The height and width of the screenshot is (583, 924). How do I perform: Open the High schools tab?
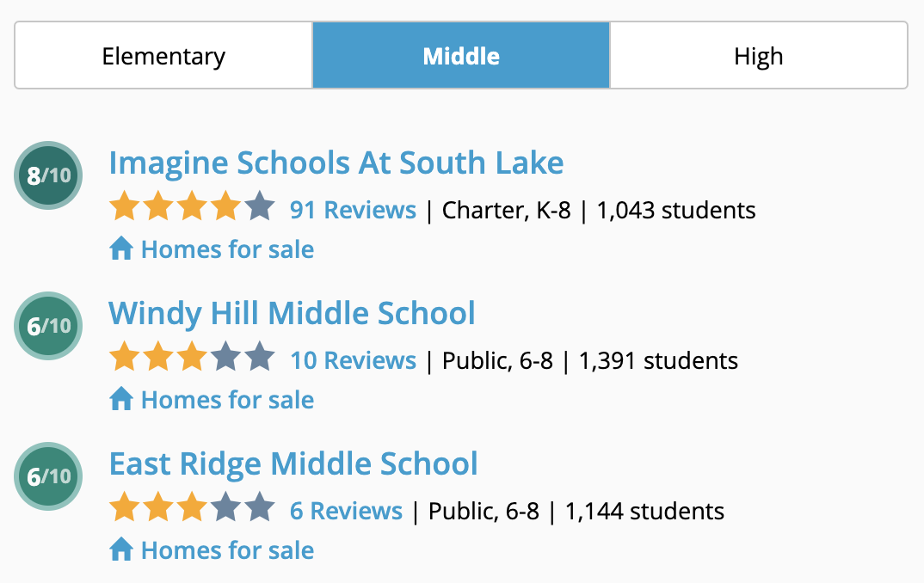(759, 55)
